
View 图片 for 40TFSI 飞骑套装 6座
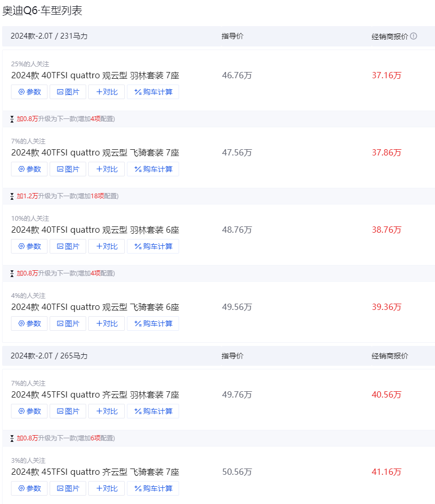pos(68,323)
